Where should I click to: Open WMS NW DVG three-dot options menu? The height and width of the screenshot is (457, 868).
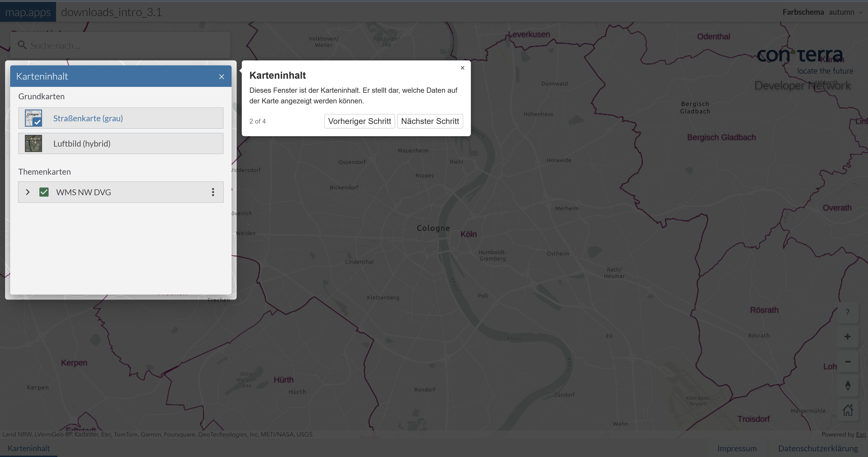pos(213,192)
